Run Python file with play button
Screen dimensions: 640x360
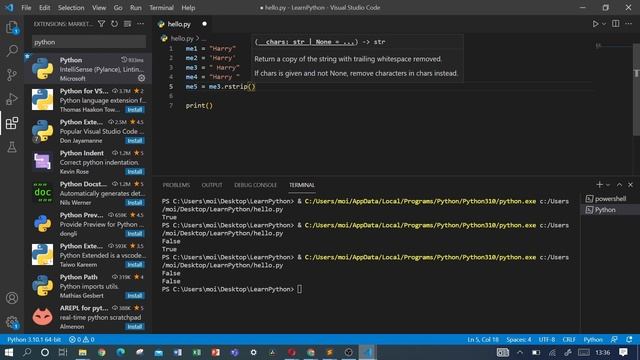coord(596,24)
